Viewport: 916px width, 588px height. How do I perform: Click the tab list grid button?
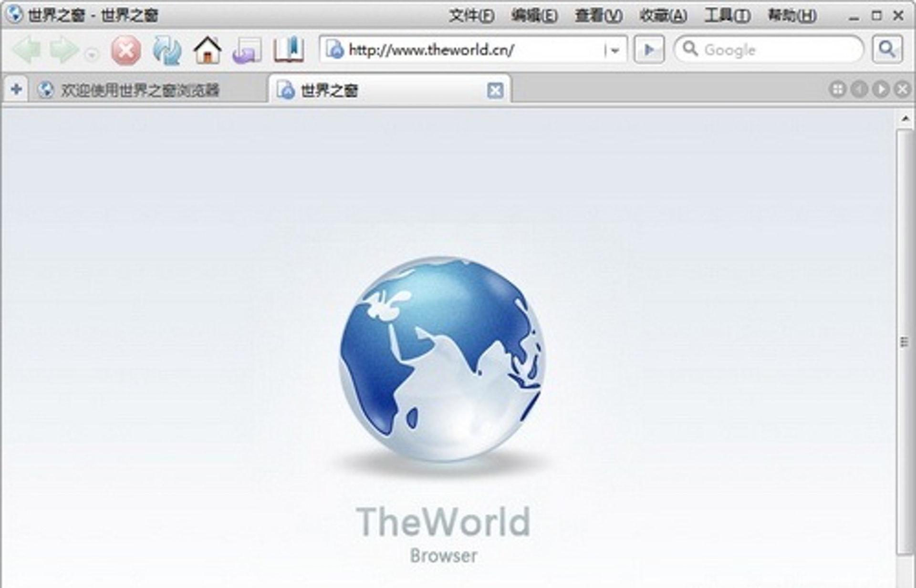pyautogui.click(x=837, y=89)
